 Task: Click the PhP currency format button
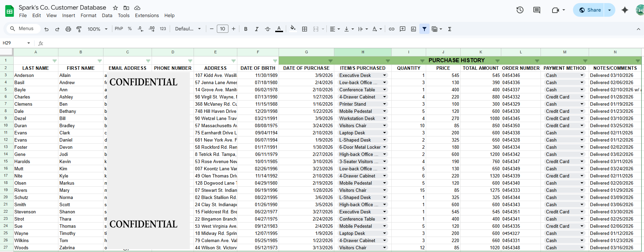[x=119, y=29]
